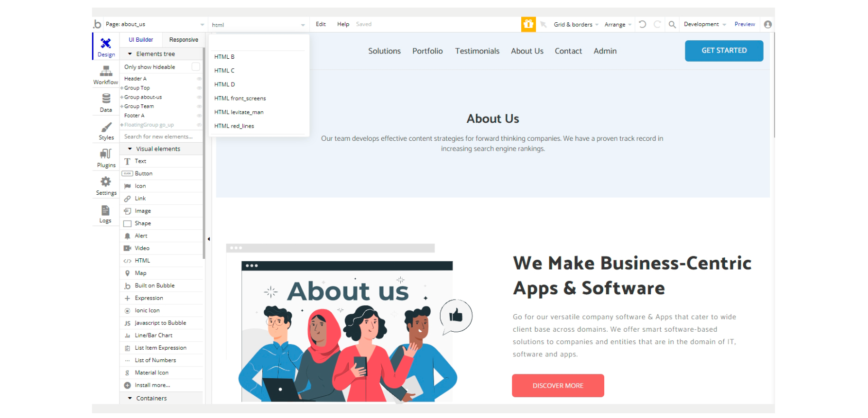Viewport: 868px width, 418px height.
Task: Click the undo arrow icon
Action: point(642,24)
